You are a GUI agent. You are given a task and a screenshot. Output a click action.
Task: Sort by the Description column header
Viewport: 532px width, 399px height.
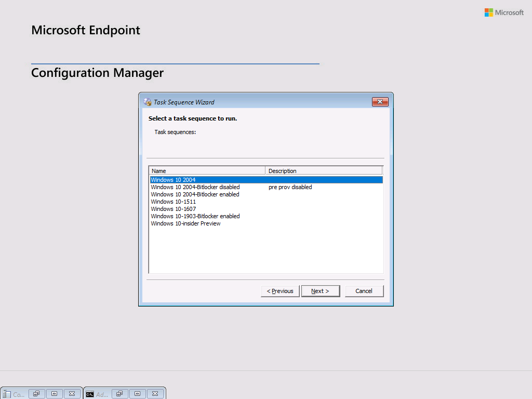click(324, 170)
